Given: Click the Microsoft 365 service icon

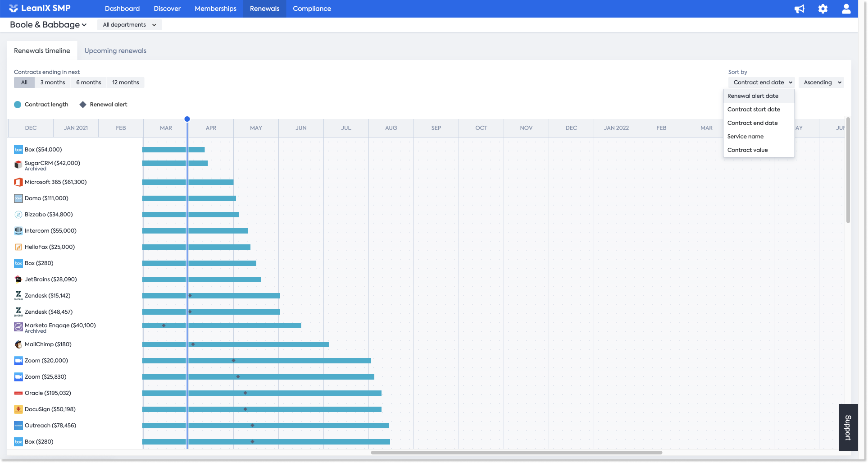Looking at the screenshot, I should pos(18,182).
